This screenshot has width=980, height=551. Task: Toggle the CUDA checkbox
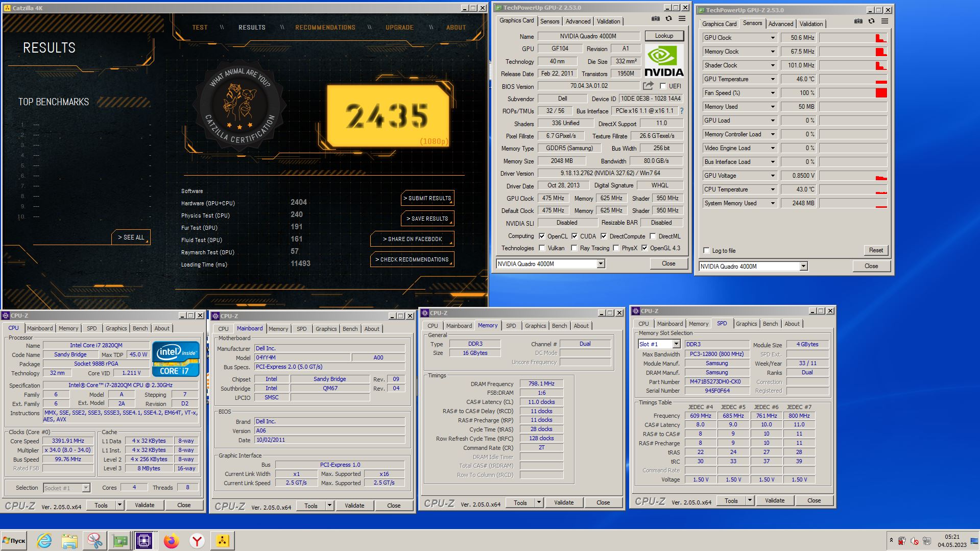coord(575,236)
